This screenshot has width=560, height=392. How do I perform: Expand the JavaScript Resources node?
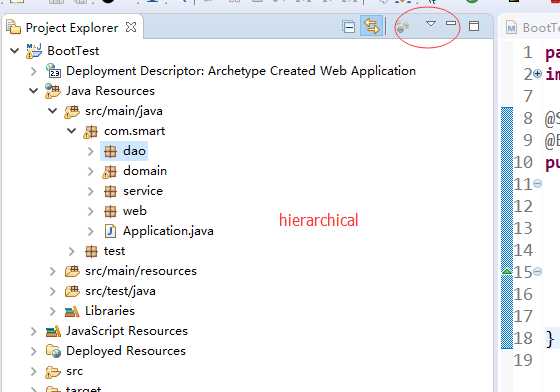pyautogui.click(x=34, y=331)
